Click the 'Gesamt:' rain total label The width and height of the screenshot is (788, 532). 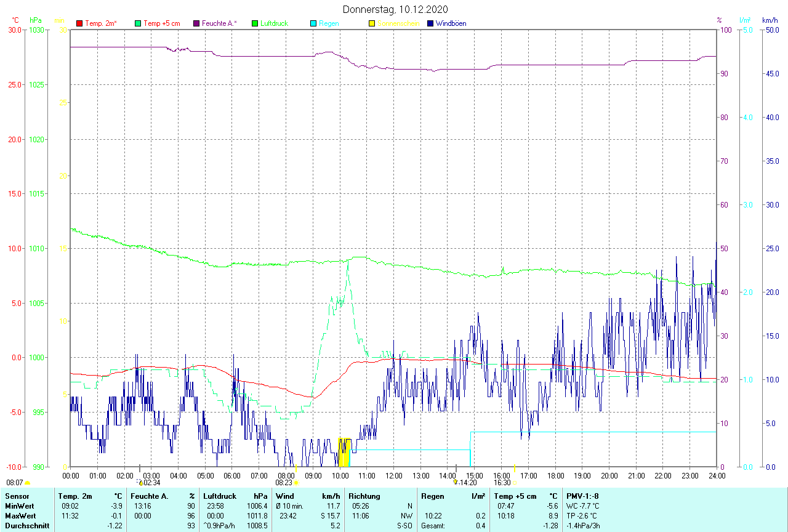[433, 526]
